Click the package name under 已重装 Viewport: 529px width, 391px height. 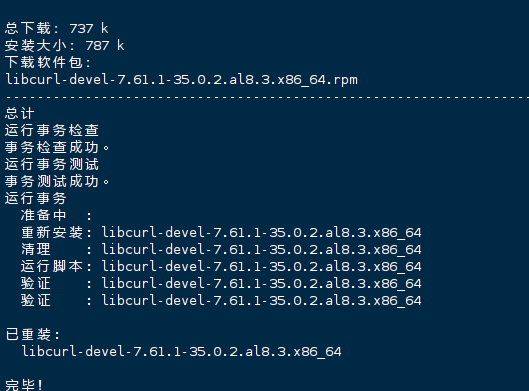(182, 352)
